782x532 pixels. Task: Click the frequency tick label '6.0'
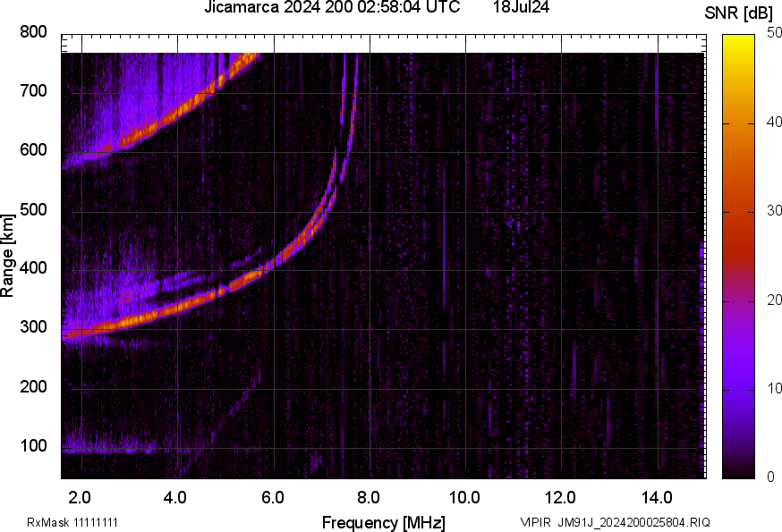pos(272,498)
